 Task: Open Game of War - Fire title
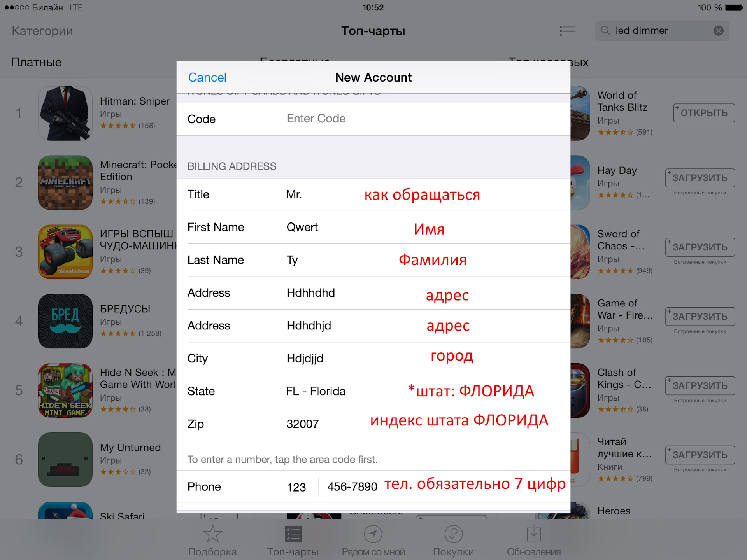coord(625,309)
